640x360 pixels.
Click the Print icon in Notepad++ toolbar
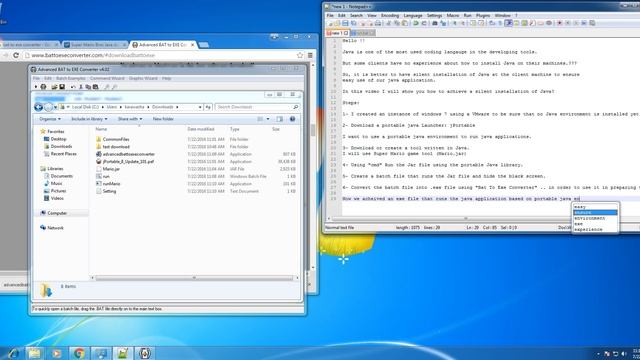378,23
